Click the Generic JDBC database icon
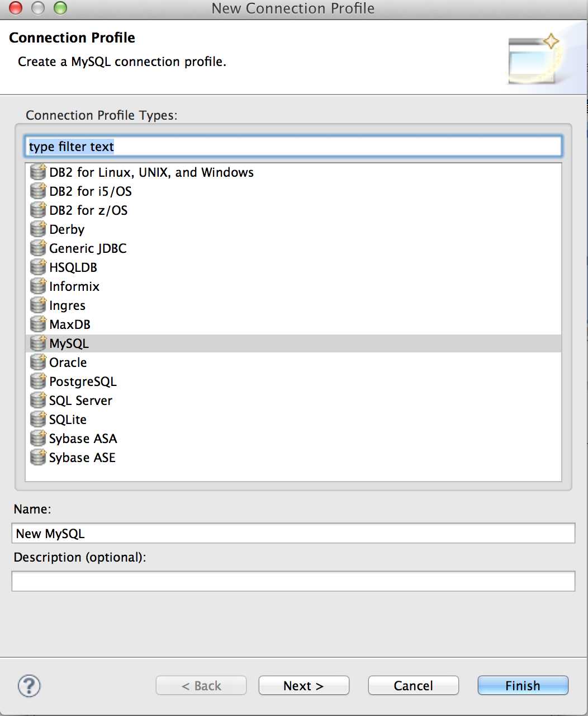This screenshot has height=716, width=588. click(38, 248)
